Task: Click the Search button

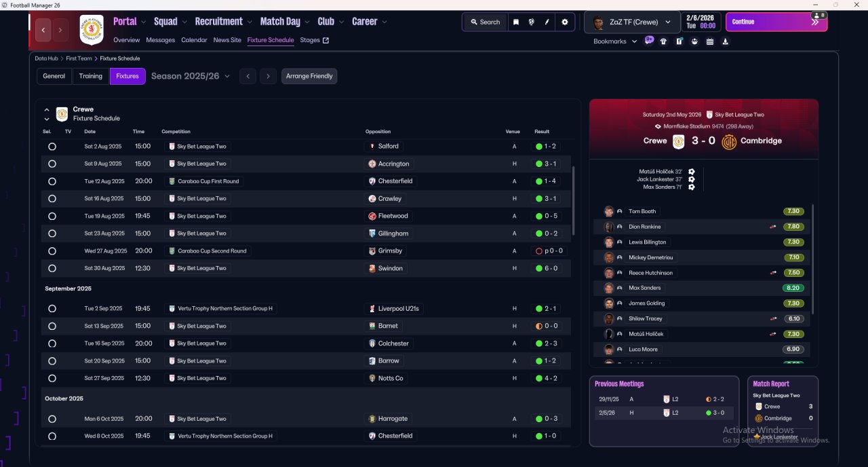Action: pyautogui.click(x=484, y=22)
